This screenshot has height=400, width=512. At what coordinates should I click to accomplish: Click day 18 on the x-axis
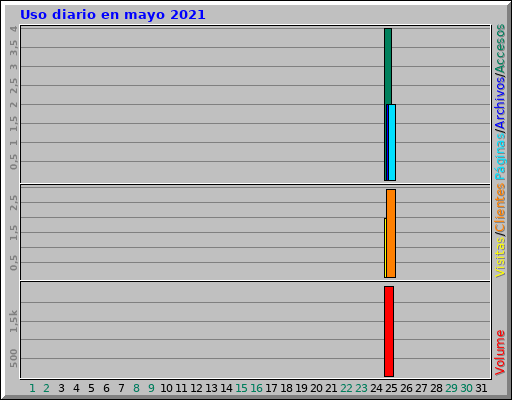(x=286, y=388)
